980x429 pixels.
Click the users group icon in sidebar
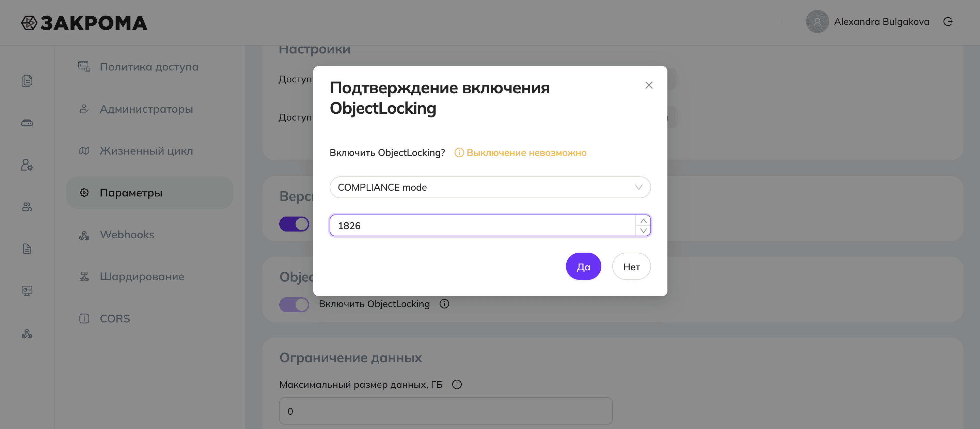[x=27, y=207]
